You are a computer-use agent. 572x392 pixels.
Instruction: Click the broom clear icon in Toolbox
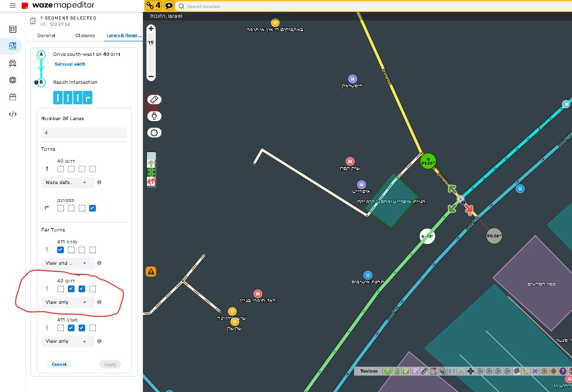click(x=526, y=371)
